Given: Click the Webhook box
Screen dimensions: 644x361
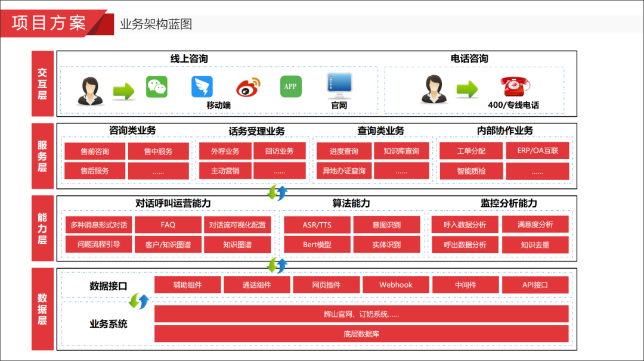Looking at the screenshot, I should [395, 285].
